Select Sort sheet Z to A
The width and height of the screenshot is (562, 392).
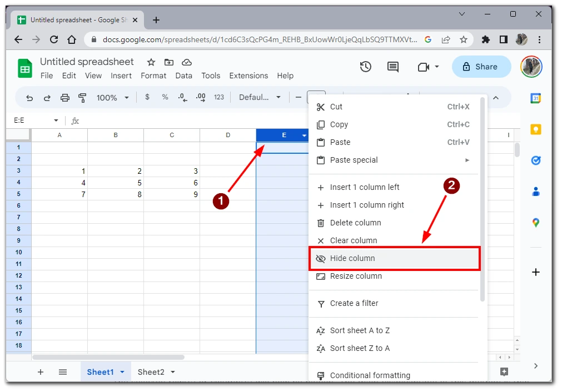coord(394,348)
